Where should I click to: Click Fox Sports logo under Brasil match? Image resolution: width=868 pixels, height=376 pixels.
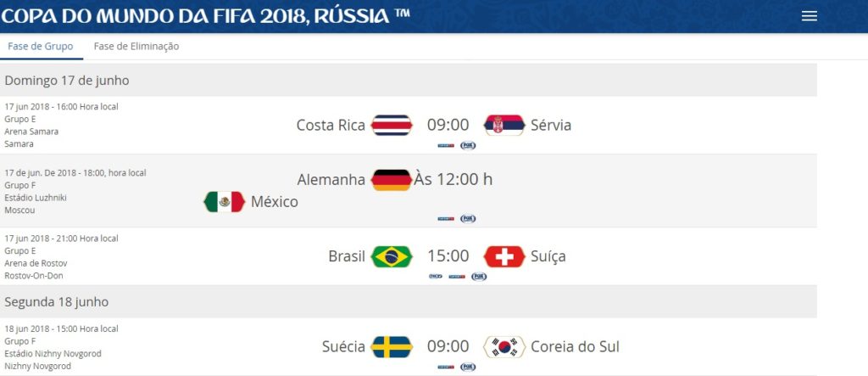click(479, 276)
